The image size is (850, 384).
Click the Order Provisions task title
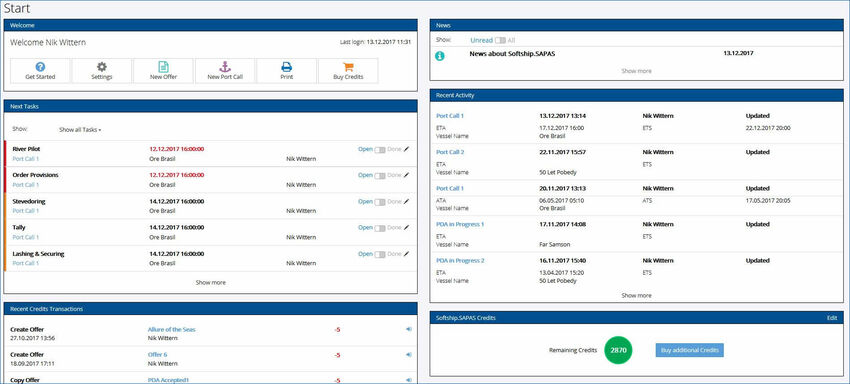[35, 175]
